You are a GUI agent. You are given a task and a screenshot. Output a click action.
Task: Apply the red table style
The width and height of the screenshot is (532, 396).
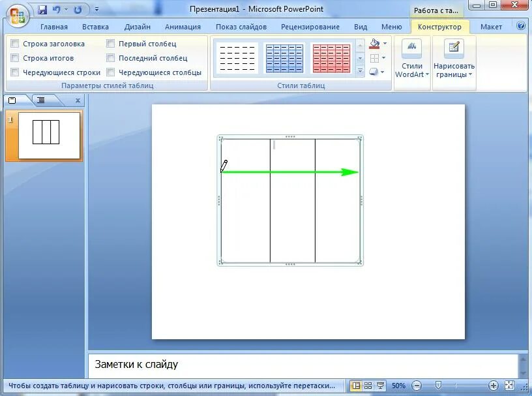tap(331, 58)
